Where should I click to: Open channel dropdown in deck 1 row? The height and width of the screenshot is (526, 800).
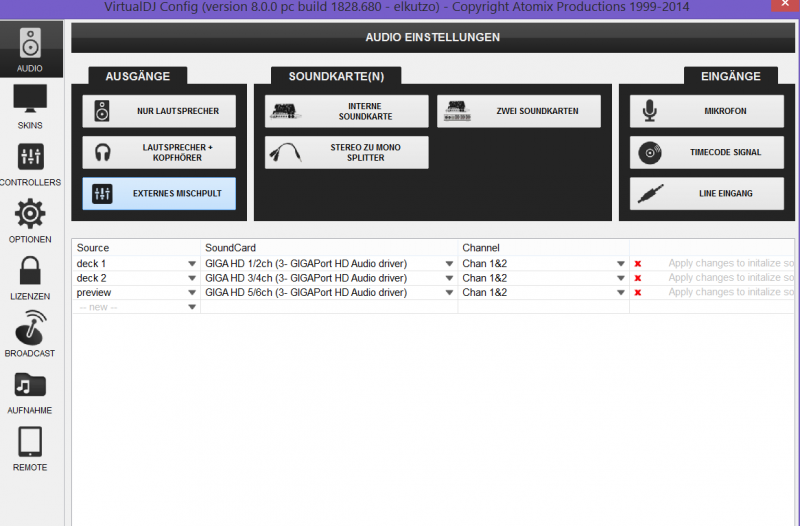(620, 264)
